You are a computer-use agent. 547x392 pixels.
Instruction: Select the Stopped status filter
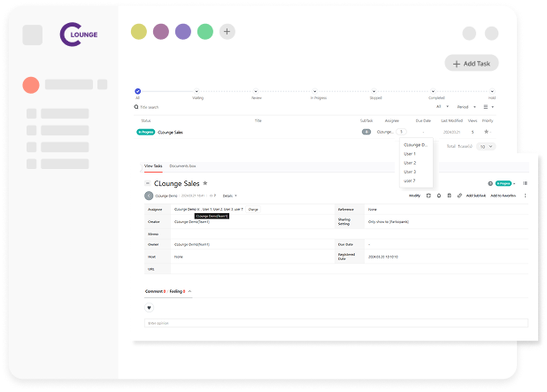pyautogui.click(x=374, y=91)
